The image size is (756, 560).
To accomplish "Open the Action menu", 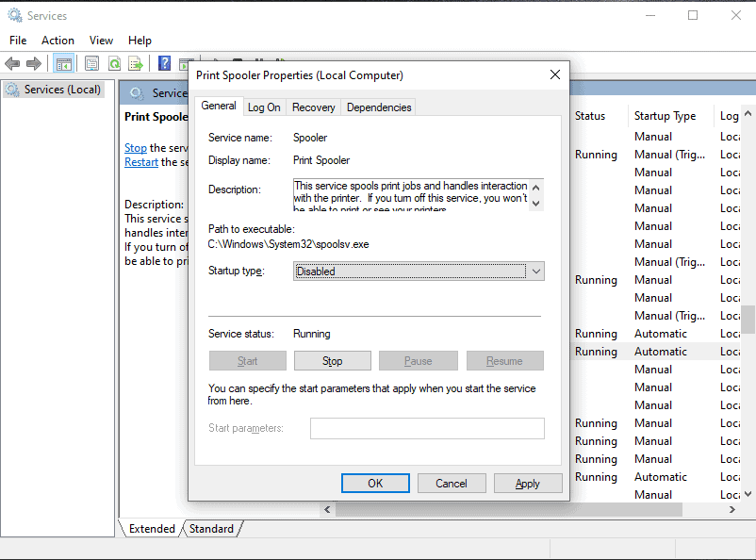I will coord(58,41).
